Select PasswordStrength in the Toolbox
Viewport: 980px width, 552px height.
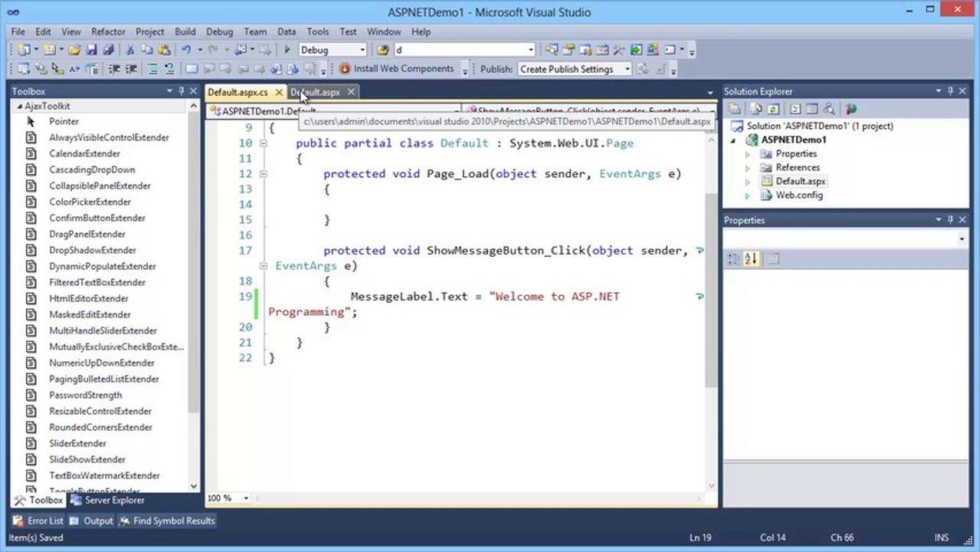coord(85,395)
